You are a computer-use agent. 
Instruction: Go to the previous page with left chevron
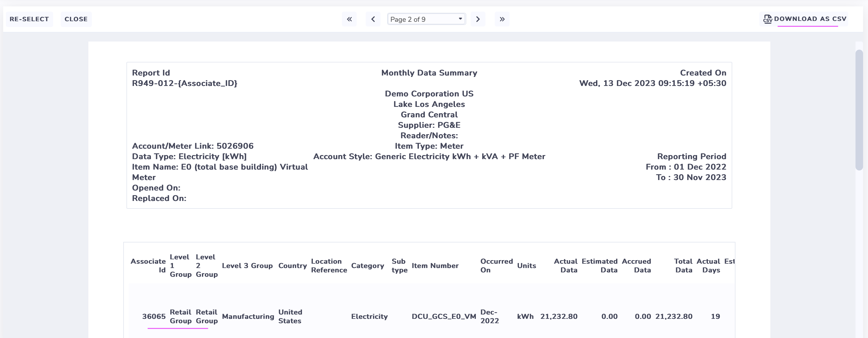click(373, 19)
